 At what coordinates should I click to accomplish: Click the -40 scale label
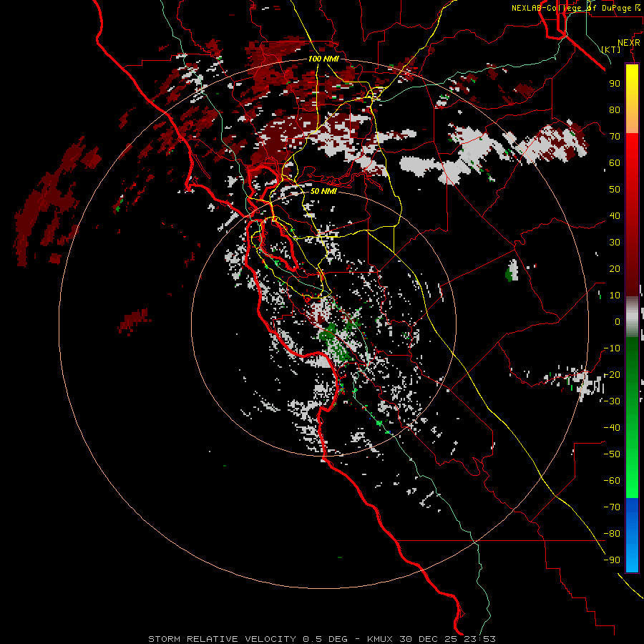tap(612, 428)
